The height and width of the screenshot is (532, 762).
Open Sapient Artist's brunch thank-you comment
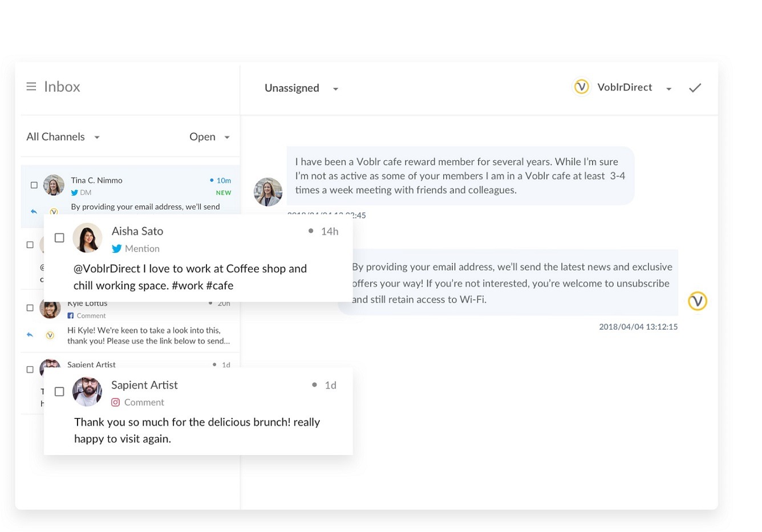point(197,431)
